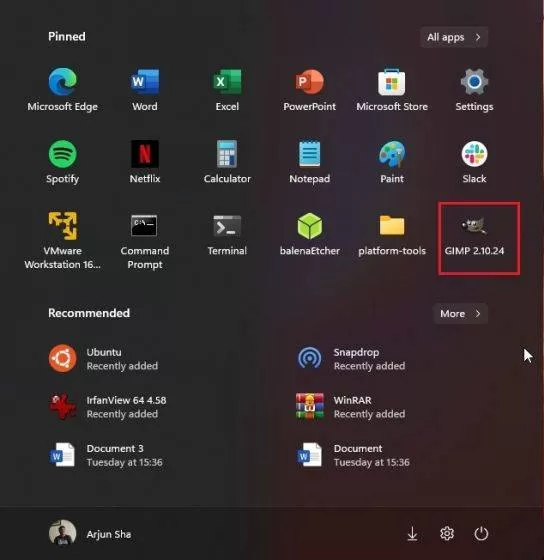Open the recent Document 3 file
This screenshot has width=544, height=560.
[106, 455]
